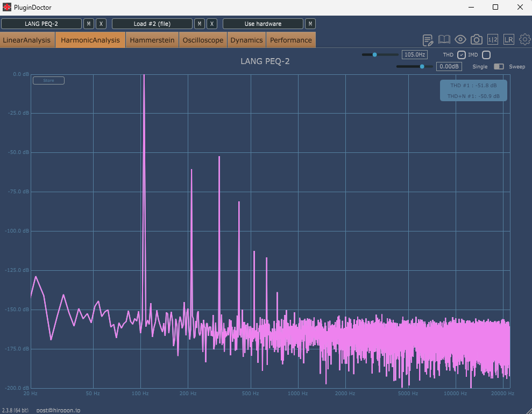The width and height of the screenshot is (532, 414).
Task: Click the LANG PEQ-2 graph title
Action: tap(265, 61)
